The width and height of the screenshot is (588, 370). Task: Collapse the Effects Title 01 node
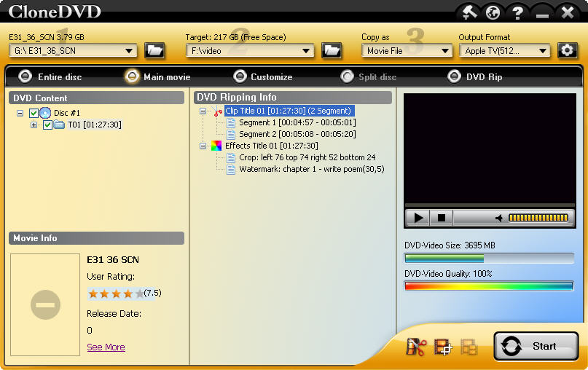tap(203, 146)
